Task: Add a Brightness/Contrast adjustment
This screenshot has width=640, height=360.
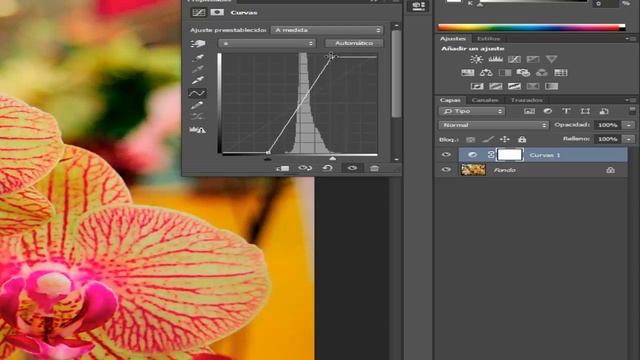Action: click(476, 59)
